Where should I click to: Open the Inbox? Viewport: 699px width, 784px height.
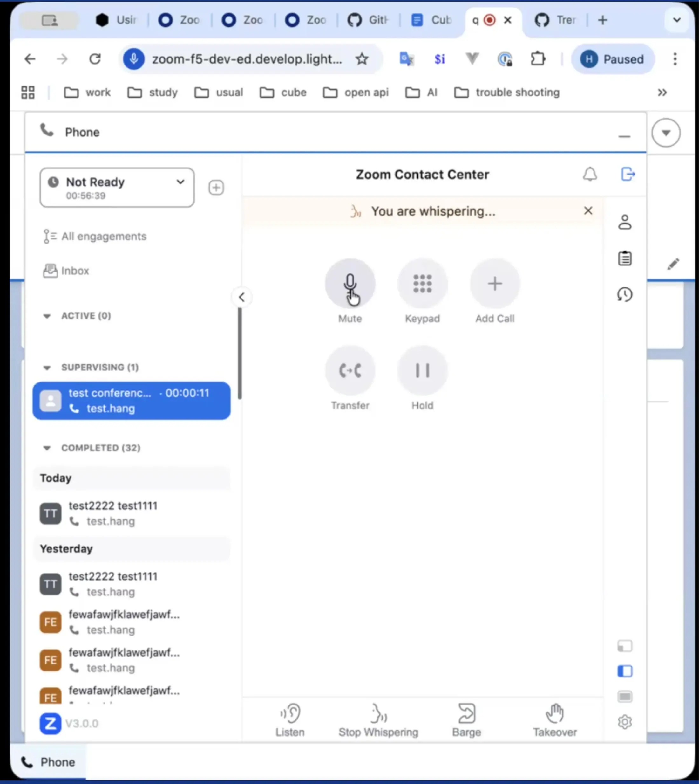(66, 271)
